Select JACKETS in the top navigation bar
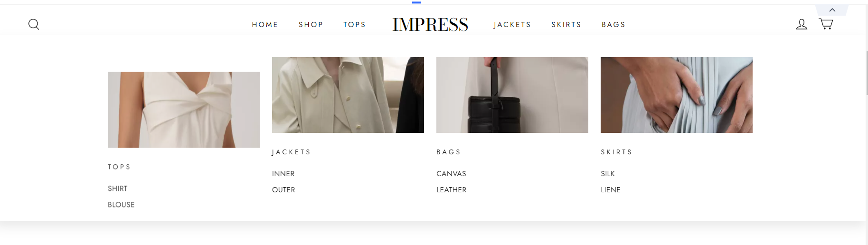This screenshot has height=245, width=868. click(x=512, y=25)
